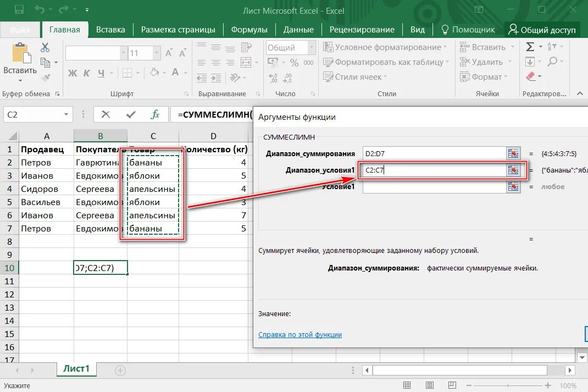Click the scissors Cut icon
Screen dimensions: 588x392
pos(45,47)
